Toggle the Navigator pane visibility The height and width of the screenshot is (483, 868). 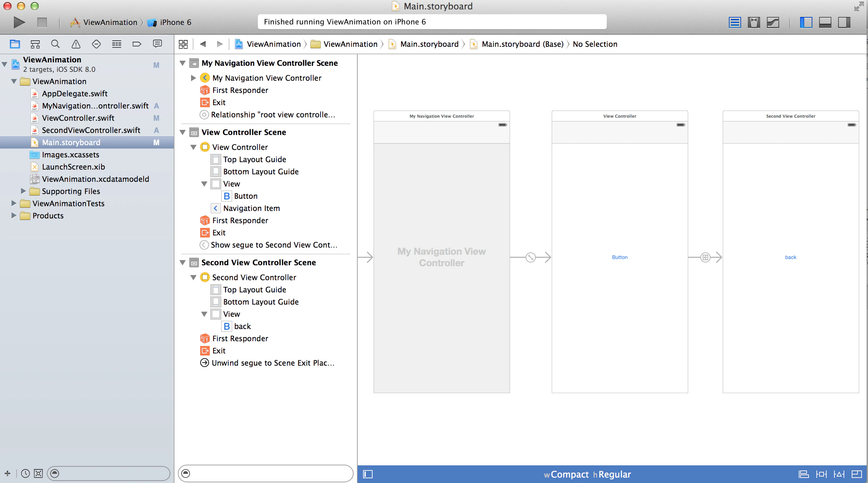click(806, 22)
